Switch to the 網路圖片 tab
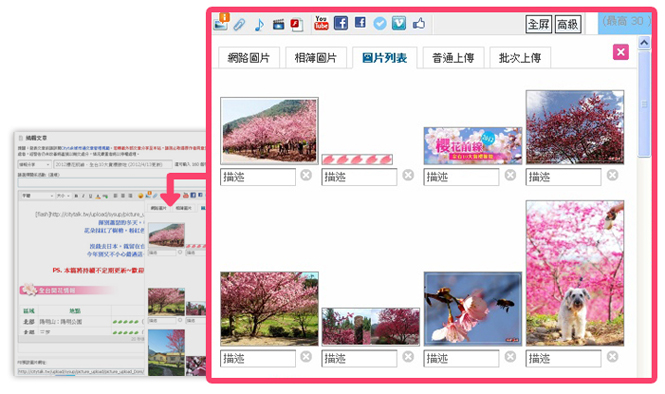Image resolution: width=665 pixels, height=394 pixels. coord(249,58)
